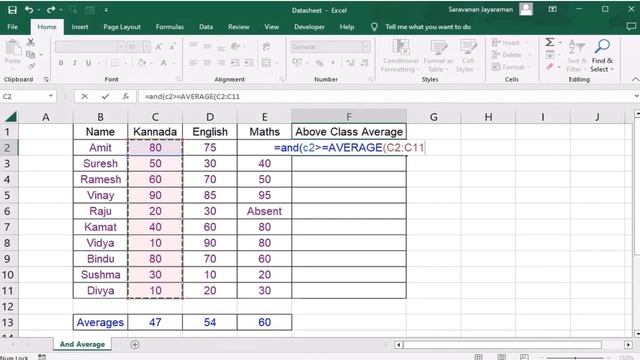Switch to the Data tab

(x=206, y=27)
